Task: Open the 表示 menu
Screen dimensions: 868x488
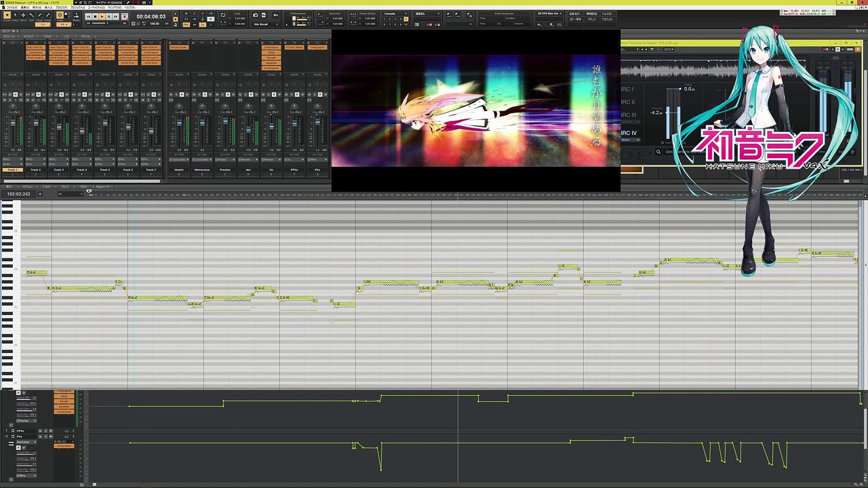Action: click(37, 7)
